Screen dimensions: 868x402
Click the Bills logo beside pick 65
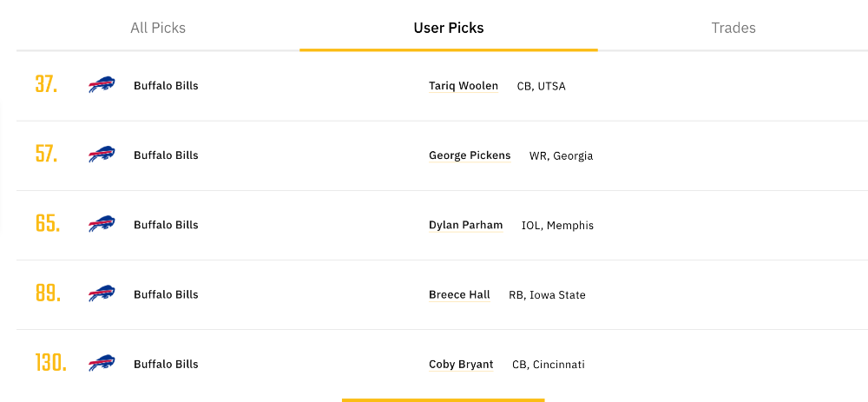[x=102, y=224]
